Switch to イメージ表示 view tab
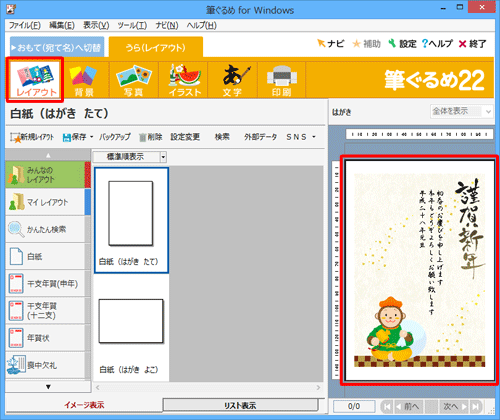Image resolution: width=500 pixels, height=420 pixels. [x=84, y=405]
